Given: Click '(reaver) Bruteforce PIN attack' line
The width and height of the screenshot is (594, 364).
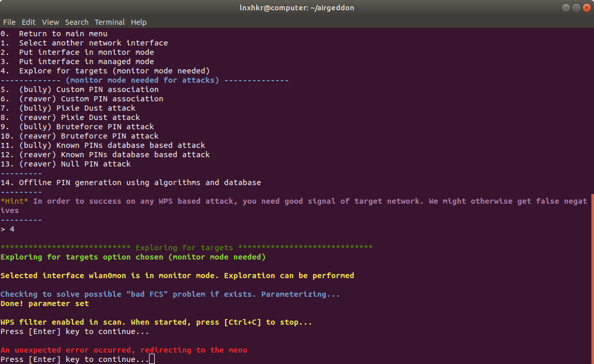Looking at the screenshot, I should (x=80, y=136).
